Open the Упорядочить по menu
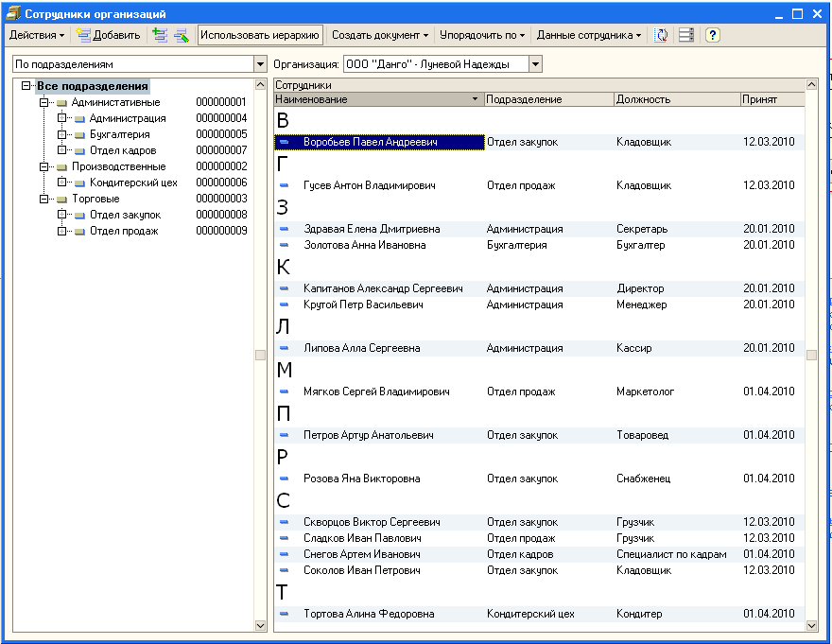This screenshot has width=832, height=644. [481, 35]
